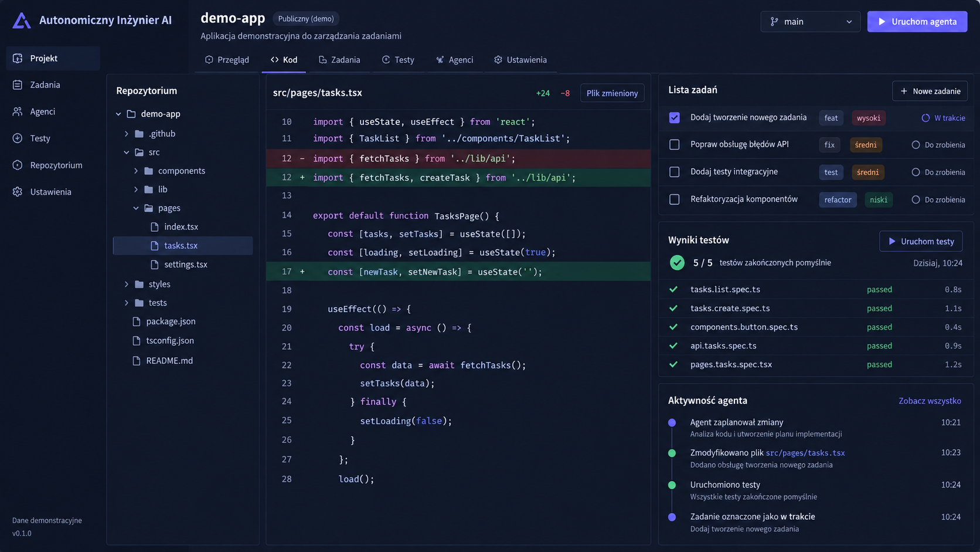
Task: Click the package.json file icon
Action: click(137, 321)
